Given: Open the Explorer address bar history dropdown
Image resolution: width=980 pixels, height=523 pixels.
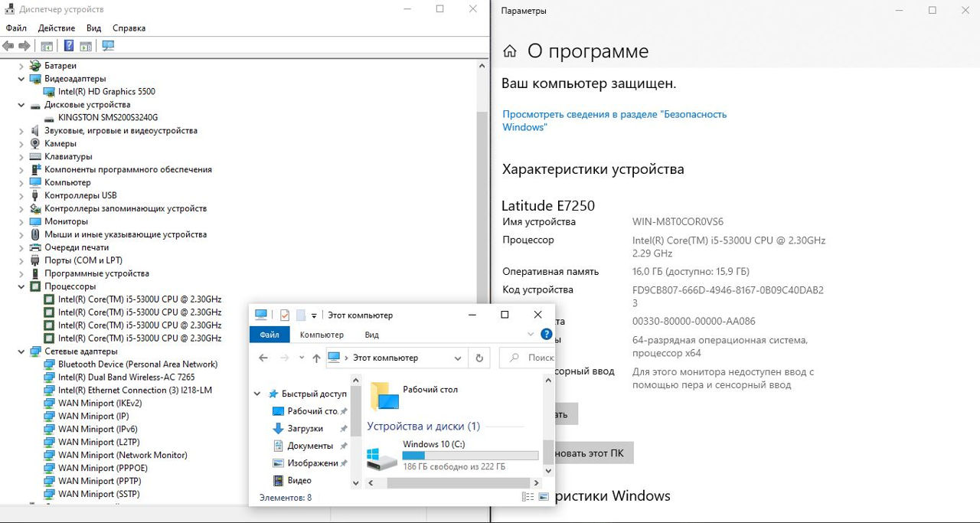Looking at the screenshot, I should tap(458, 358).
